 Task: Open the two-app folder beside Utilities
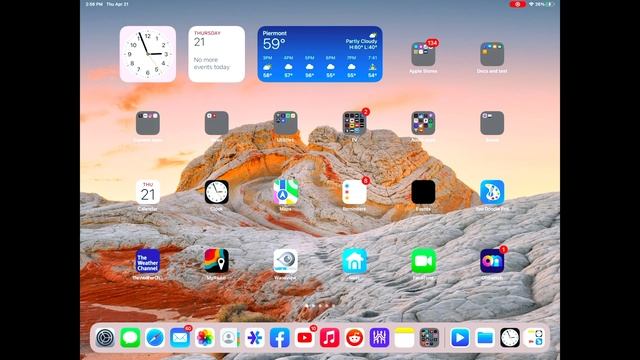(216, 123)
